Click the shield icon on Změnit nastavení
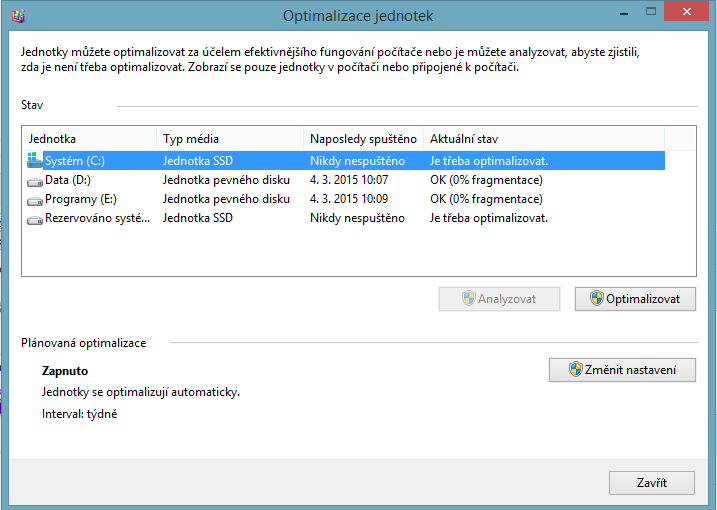 pos(575,370)
